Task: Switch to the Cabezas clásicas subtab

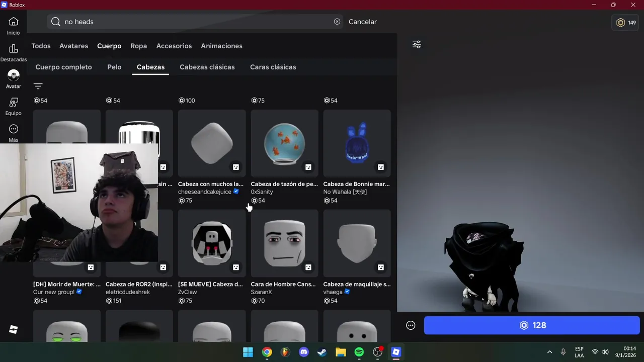Action: tap(207, 67)
